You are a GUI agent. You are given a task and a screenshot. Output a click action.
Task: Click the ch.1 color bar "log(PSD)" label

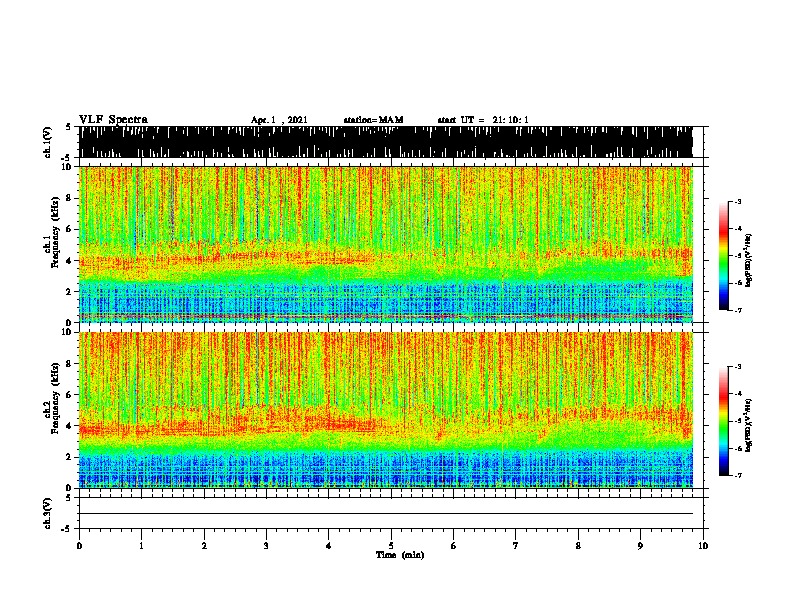click(748, 260)
